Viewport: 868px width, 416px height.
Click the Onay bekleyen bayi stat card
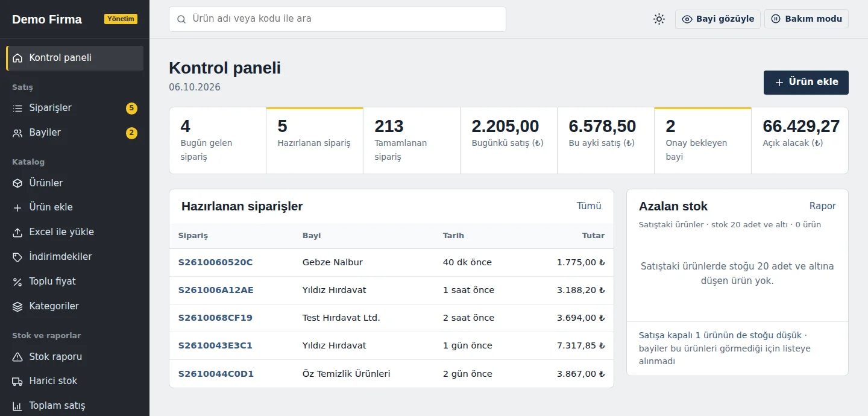coord(703,140)
